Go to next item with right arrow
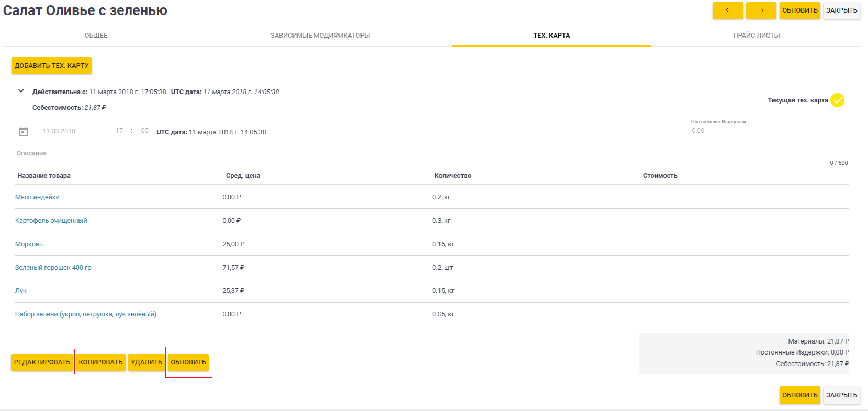The width and height of the screenshot is (868, 411). [761, 10]
